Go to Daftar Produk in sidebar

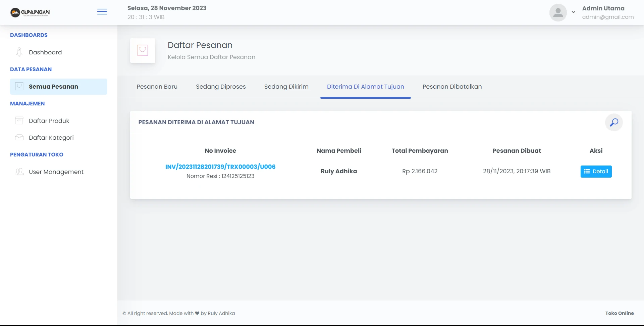click(x=49, y=121)
